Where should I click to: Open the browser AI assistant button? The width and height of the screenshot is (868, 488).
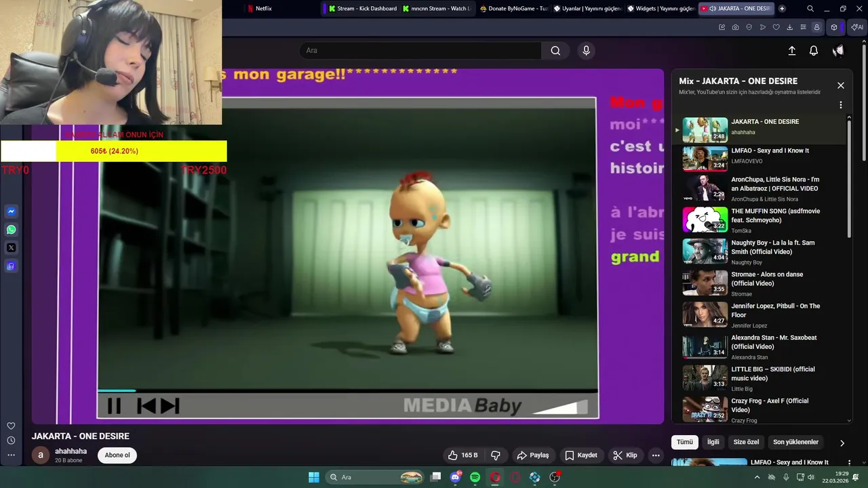[857, 27]
